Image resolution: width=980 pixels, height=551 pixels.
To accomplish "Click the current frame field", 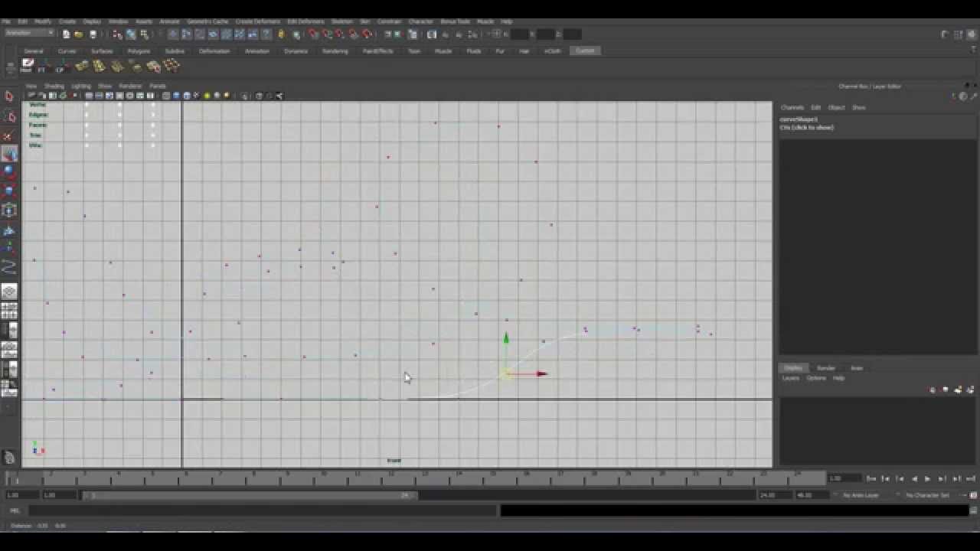I will 844,478.
